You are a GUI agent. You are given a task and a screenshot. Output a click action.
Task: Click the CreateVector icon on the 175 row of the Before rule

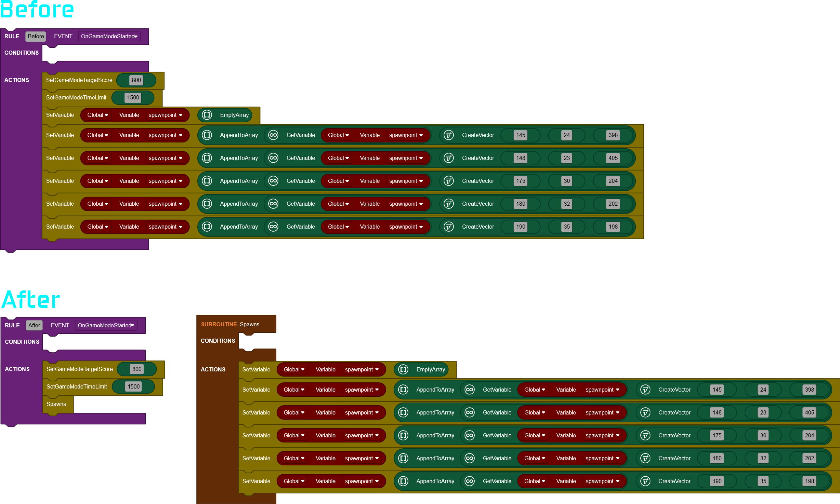click(x=449, y=181)
